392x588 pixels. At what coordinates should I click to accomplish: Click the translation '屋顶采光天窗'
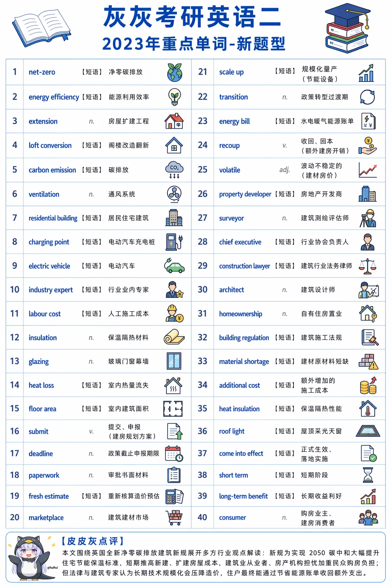(322, 431)
